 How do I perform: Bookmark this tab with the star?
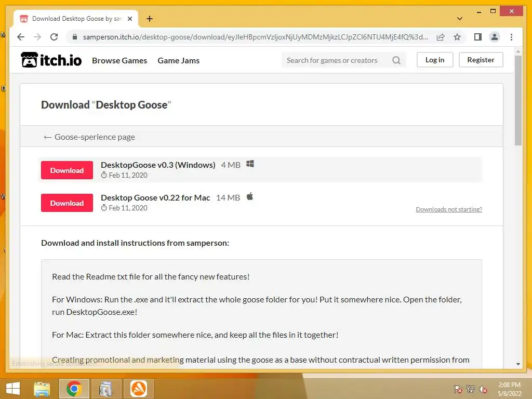[x=457, y=37]
